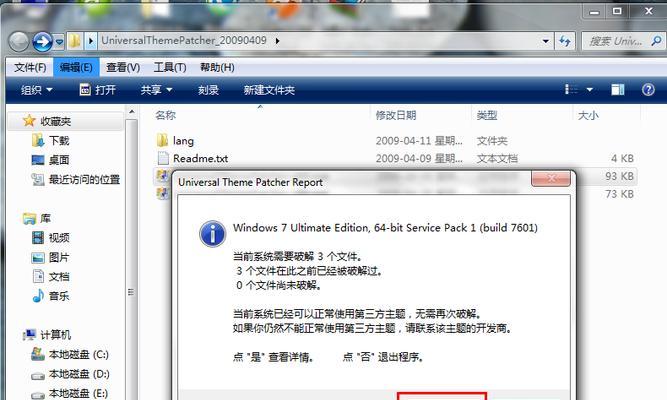The width and height of the screenshot is (667, 400).
Task: Sort by 大小 column header
Action: 588,115
